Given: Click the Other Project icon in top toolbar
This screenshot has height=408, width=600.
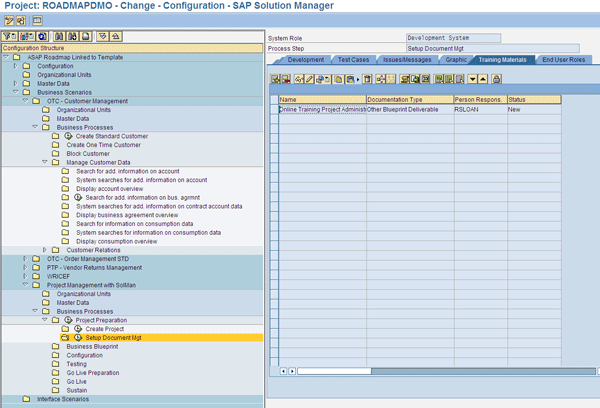Looking at the screenshot, I should (21, 21).
